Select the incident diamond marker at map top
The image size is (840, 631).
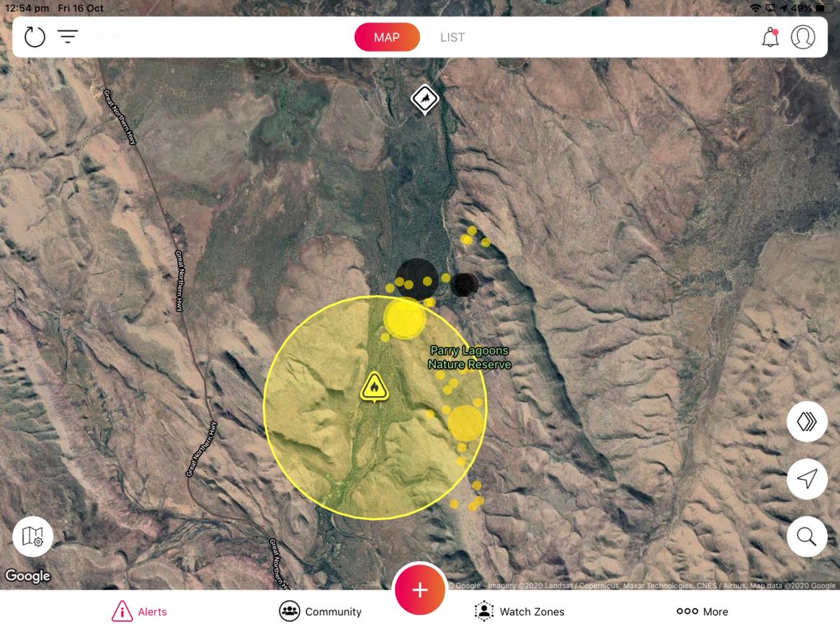424,99
